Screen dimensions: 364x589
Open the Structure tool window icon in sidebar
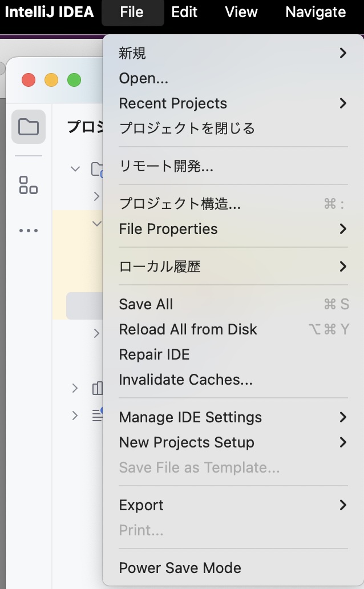29,185
